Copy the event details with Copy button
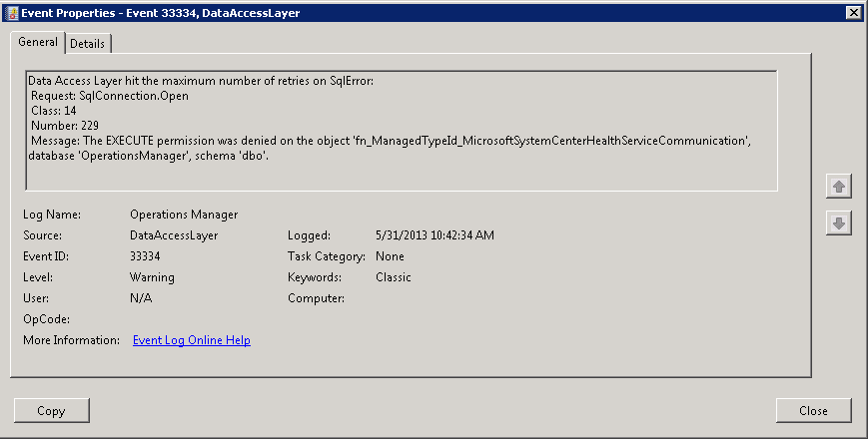This screenshot has height=440, width=868. [52, 411]
